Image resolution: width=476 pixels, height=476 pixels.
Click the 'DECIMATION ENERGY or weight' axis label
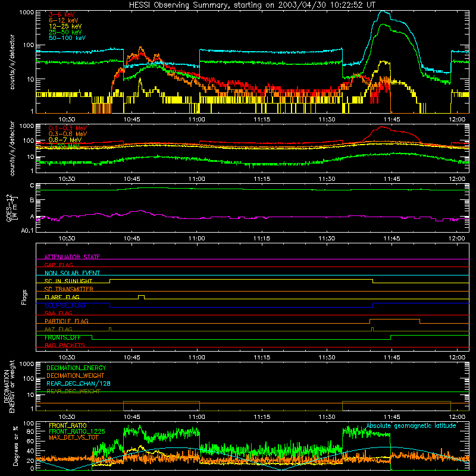coord(9,386)
